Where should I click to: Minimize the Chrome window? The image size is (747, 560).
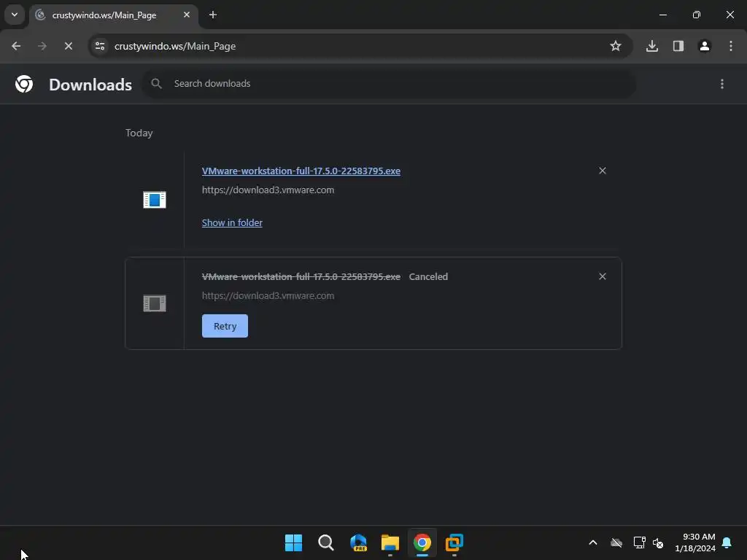click(662, 15)
